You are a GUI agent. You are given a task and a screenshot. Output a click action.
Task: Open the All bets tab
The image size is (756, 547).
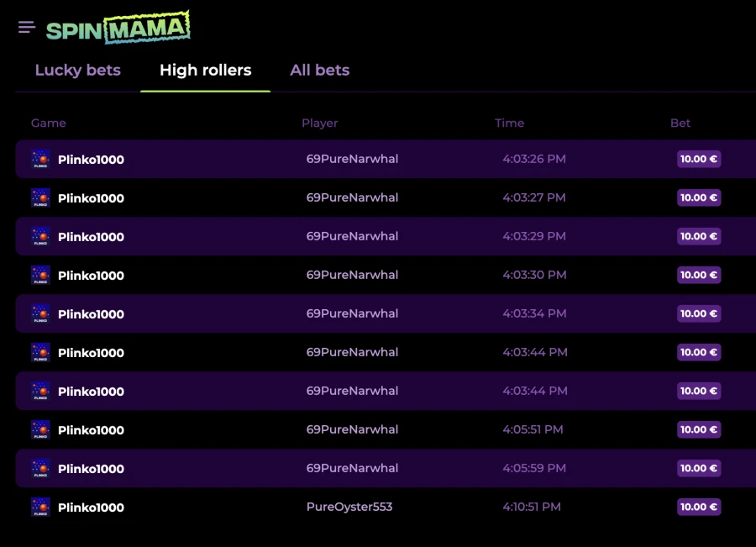pos(320,71)
